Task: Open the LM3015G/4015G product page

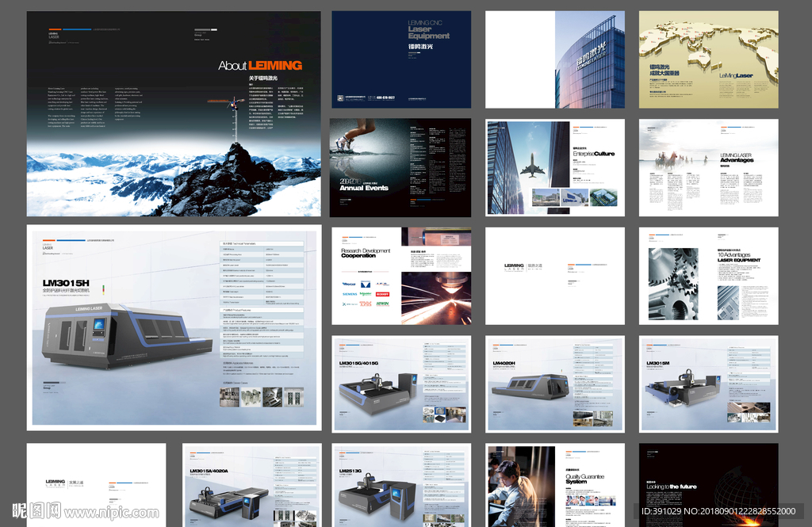Action: pyautogui.click(x=401, y=384)
